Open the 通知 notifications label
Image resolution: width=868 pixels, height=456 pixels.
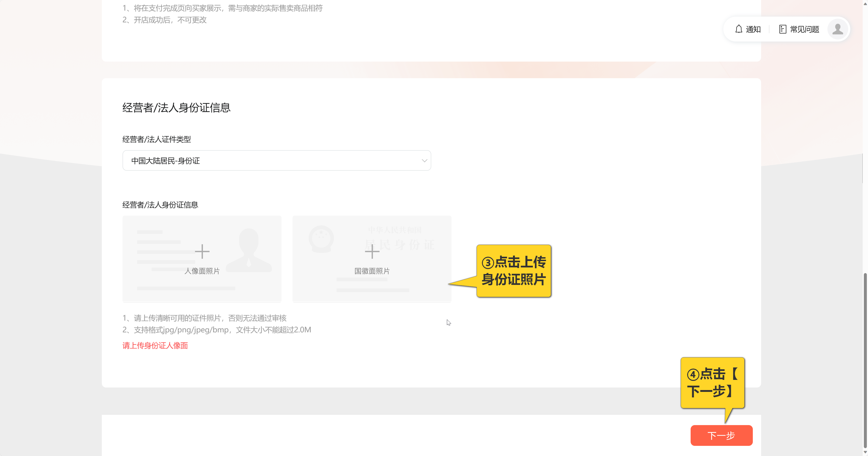click(753, 29)
